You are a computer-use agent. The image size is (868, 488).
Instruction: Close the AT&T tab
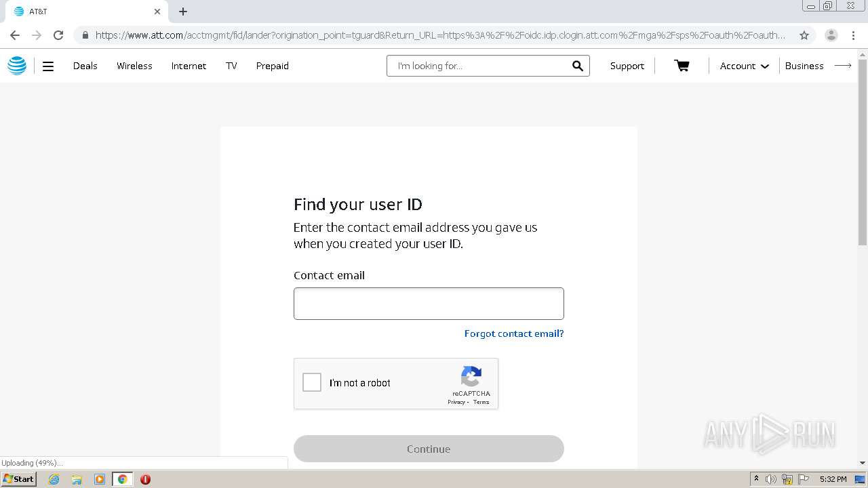pos(157,12)
